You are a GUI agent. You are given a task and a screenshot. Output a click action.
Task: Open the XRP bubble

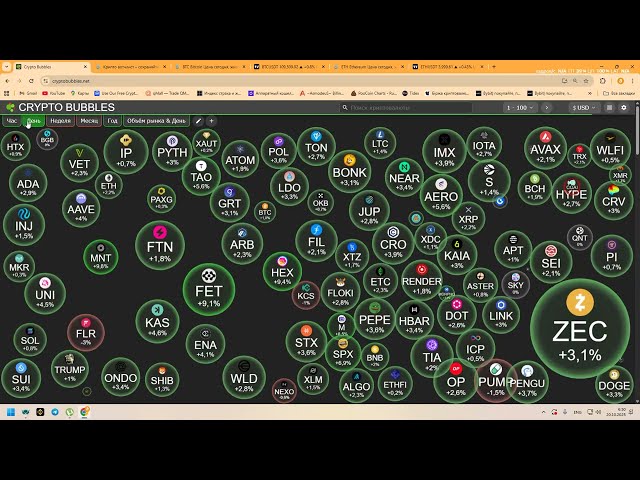click(468, 218)
